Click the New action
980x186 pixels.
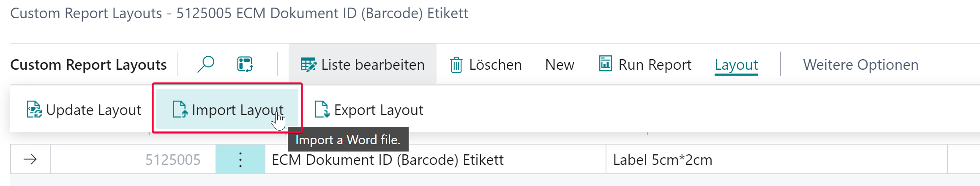click(560, 65)
